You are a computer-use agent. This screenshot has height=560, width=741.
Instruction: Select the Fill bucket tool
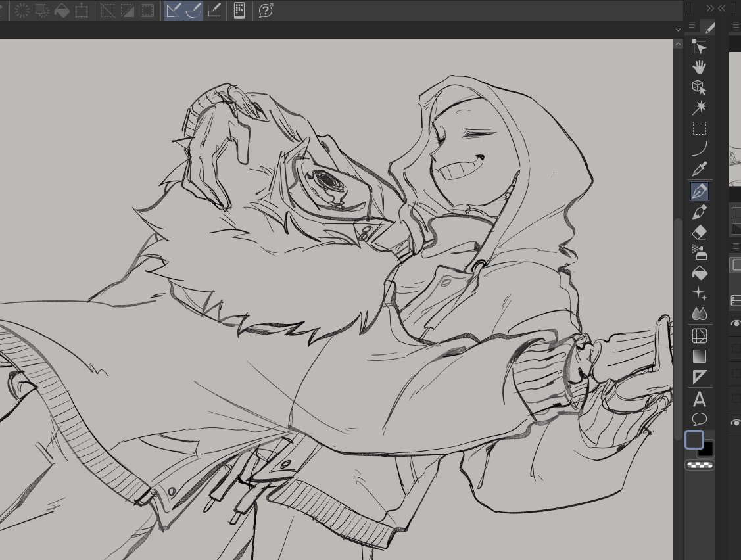click(x=699, y=273)
